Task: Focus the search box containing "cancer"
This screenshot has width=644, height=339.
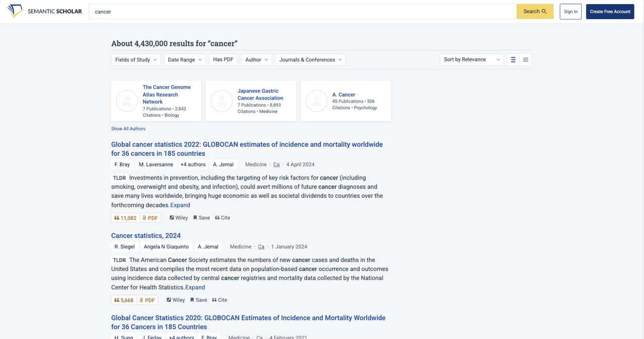Action: [x=302, y=12]
